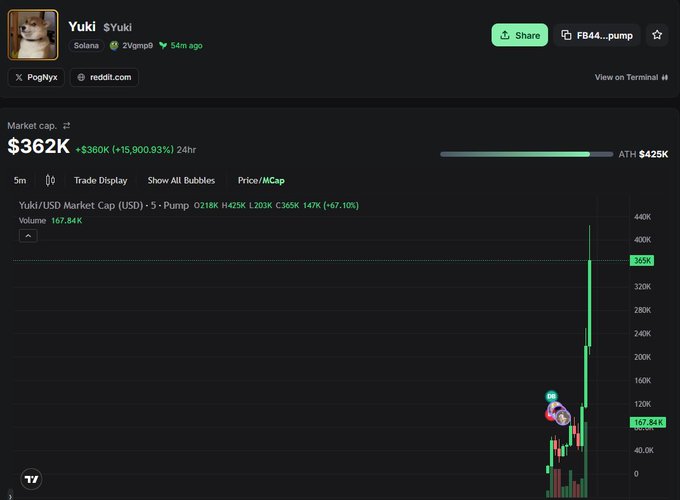The width and height of the screenshot is (680, 500).
Task: Click the globe icon on reddit.com chip
Action: coord(81,77)
